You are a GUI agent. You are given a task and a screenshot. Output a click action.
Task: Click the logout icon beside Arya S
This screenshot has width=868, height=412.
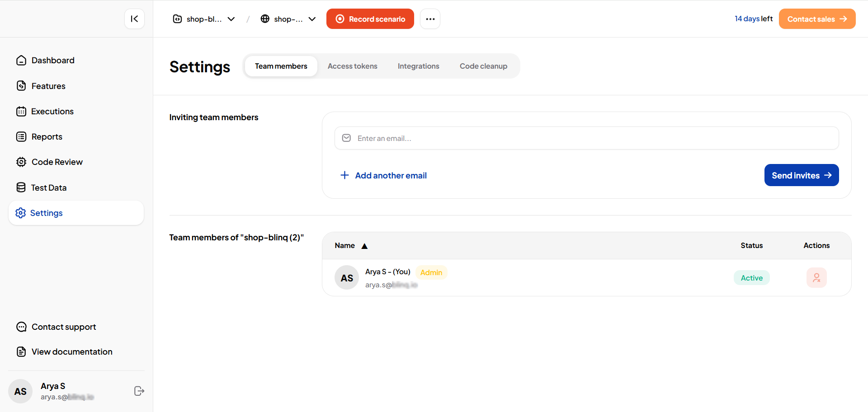139,391
